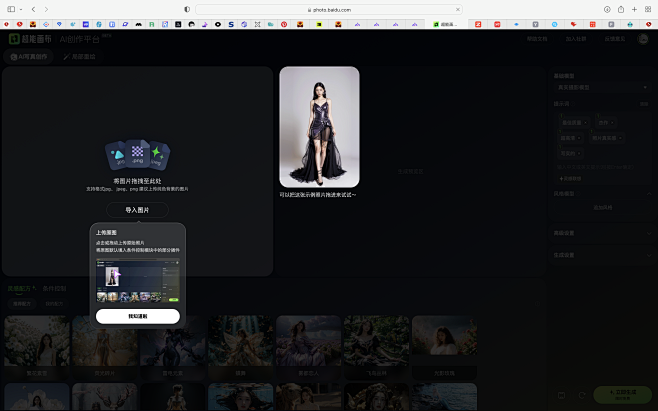Switch to the 条件控制 tab
The image size is (658, 411).
pyautogui.click(x=54, y=288)
